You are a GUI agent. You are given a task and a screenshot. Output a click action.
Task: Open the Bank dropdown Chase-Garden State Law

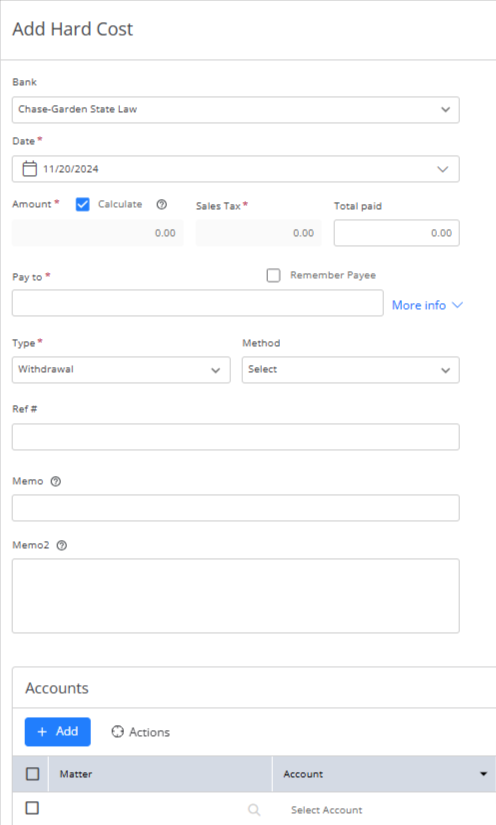click(236, 110)
